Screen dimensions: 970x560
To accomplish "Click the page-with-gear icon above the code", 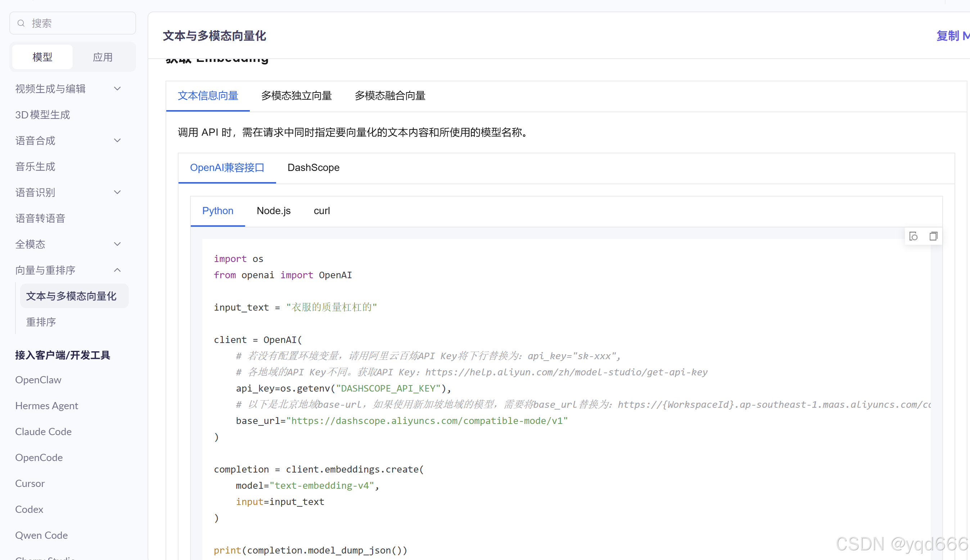I will tap(913, 236).
